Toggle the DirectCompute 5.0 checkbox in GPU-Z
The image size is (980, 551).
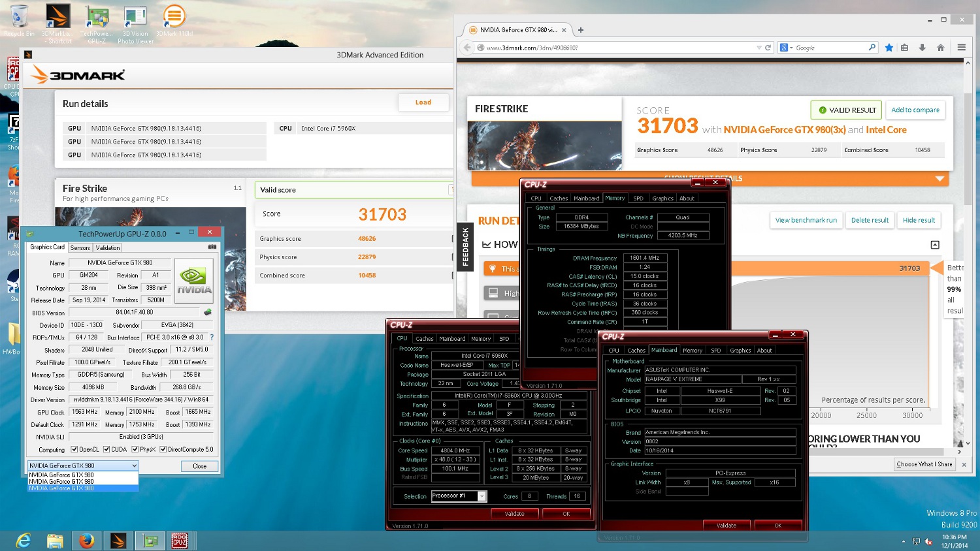(163, 449)
